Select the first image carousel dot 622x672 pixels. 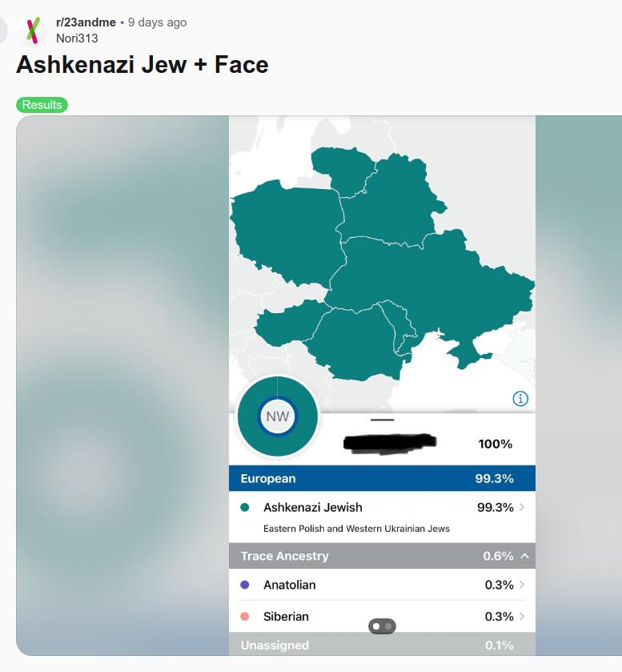tap(376, 626)
